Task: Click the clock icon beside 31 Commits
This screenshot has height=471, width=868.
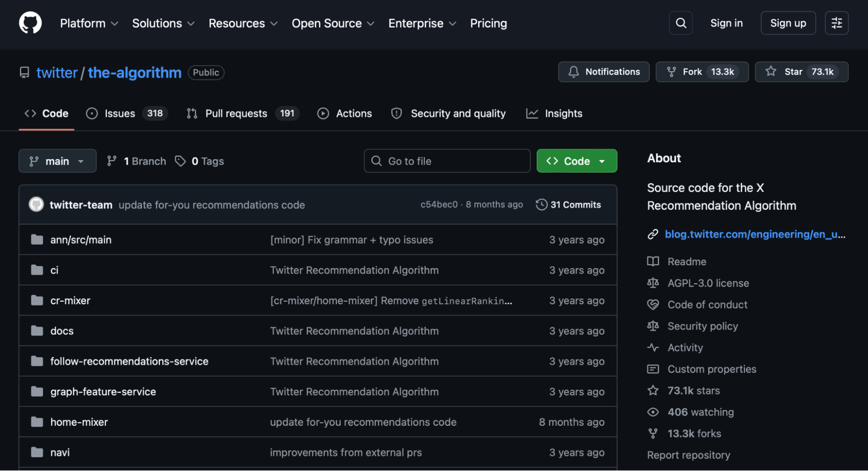Action: 541,204
